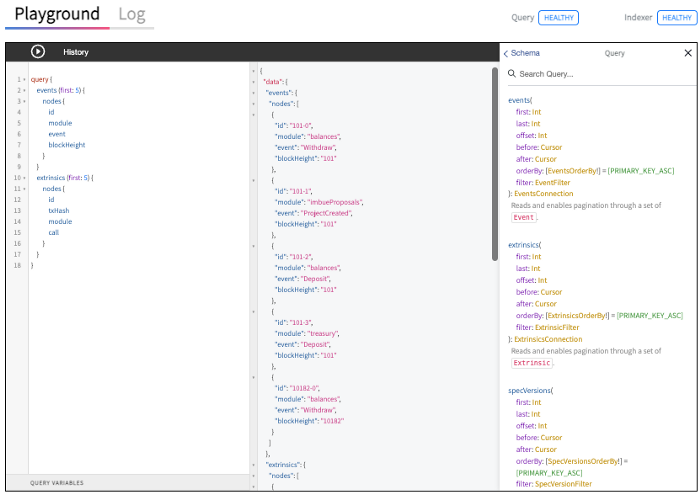
Task: Click the Indexer HEALTHY status badge
Action: click(x=677, y=17)
